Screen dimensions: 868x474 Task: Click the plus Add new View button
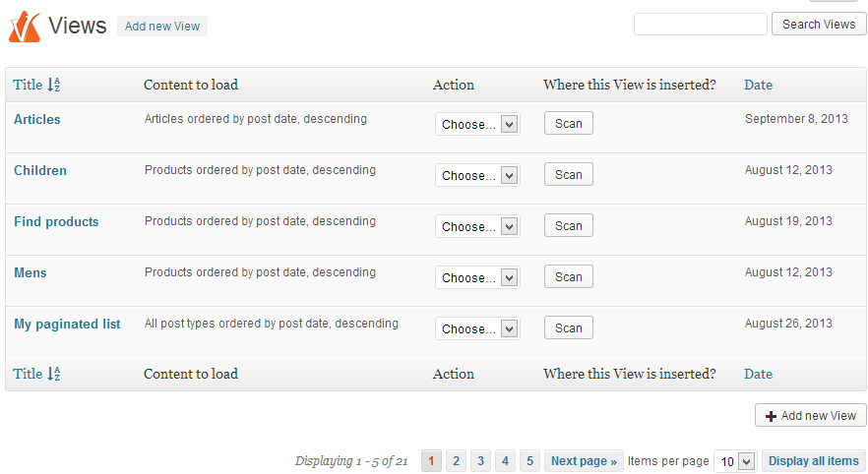click(x=811, y=415)
